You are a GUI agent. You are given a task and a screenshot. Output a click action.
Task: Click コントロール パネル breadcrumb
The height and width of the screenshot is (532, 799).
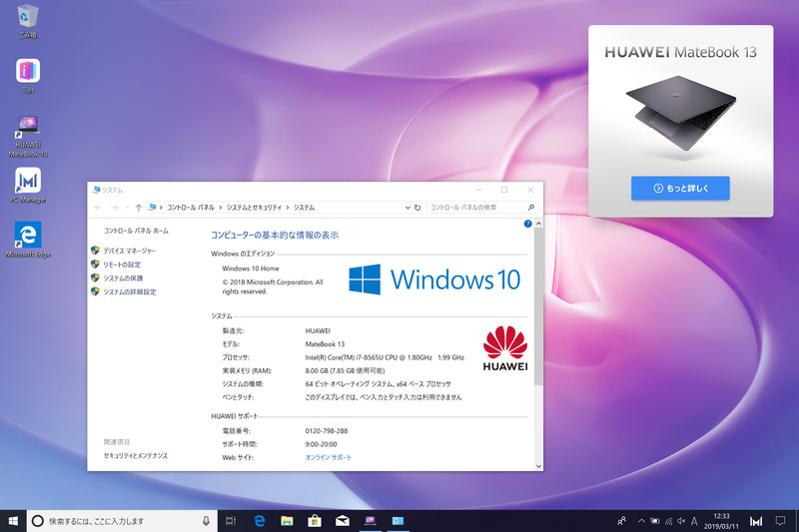point(191,208)
